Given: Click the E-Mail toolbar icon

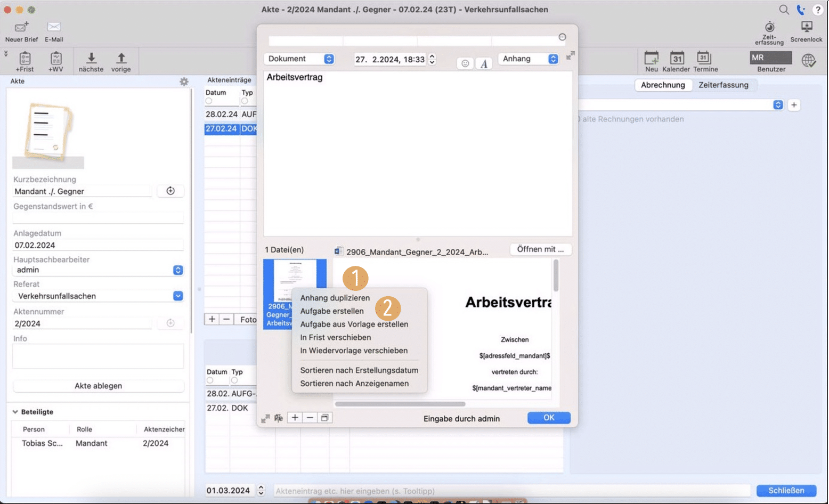Looking at the screenshot, I should click(54, 27).
